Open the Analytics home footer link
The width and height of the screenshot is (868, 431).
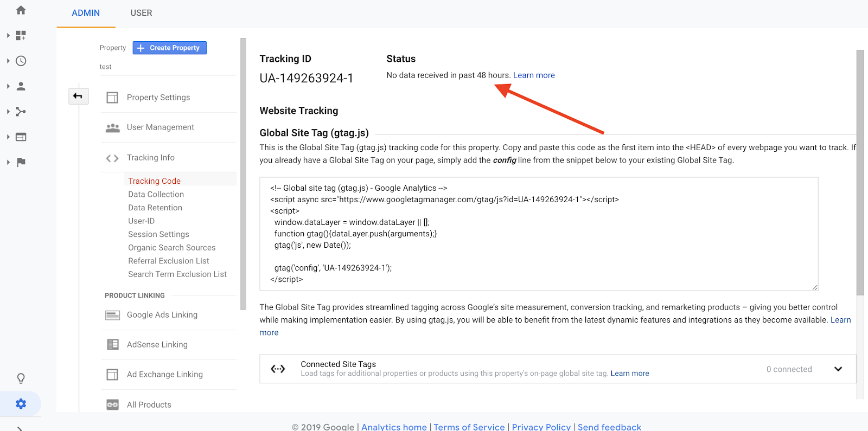[x=394, y=427]
